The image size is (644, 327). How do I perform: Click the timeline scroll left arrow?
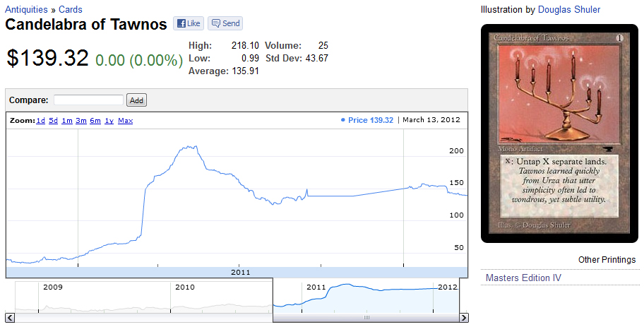click(x=10, y=318)
